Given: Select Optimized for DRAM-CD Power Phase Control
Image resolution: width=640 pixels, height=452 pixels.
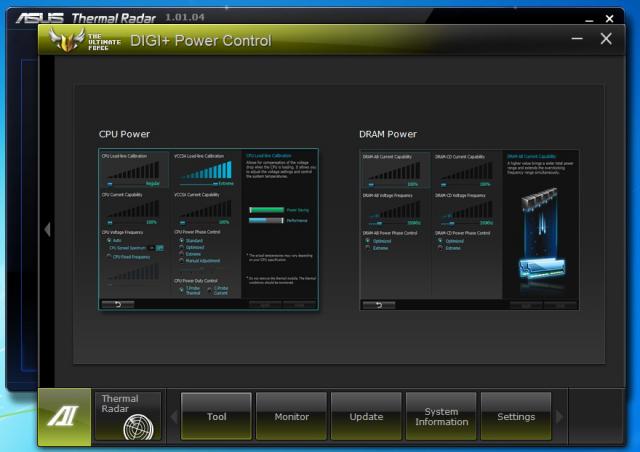Looking at the screenshot, I should (x=440, y=241).
